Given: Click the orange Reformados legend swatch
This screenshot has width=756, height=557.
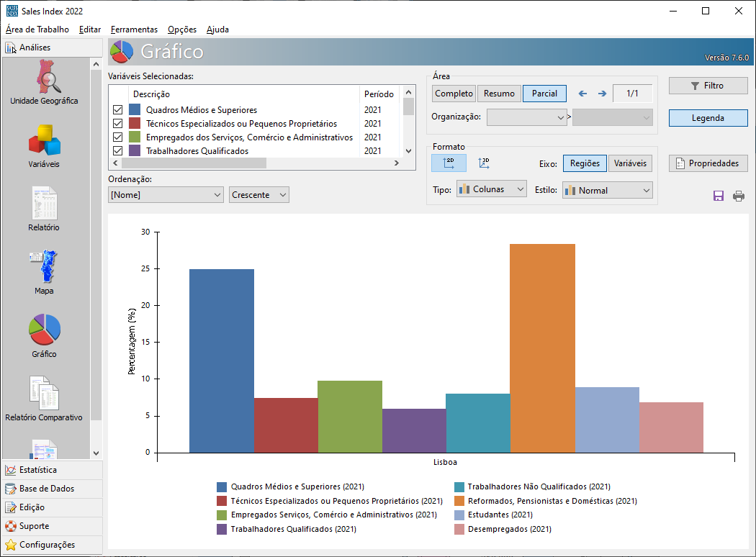Looking at the screenshot, I should pyautogui.click(x=459, y=501).
